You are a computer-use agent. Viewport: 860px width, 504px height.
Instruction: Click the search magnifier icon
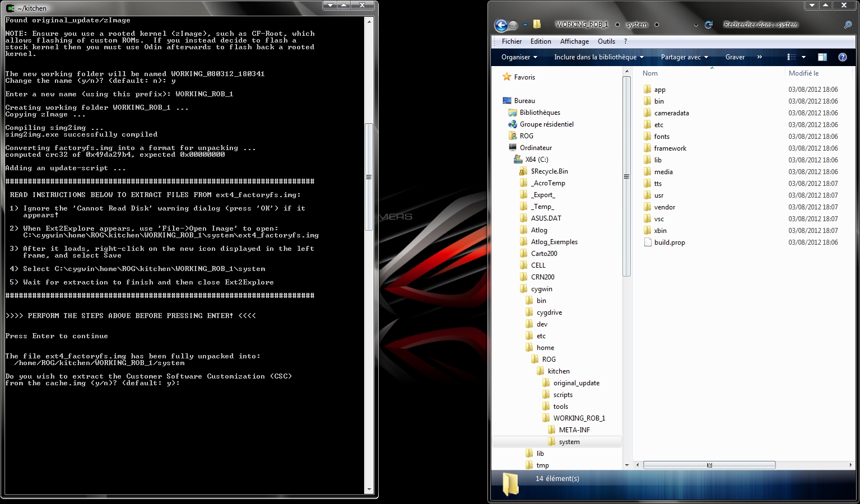pos(848,25)
